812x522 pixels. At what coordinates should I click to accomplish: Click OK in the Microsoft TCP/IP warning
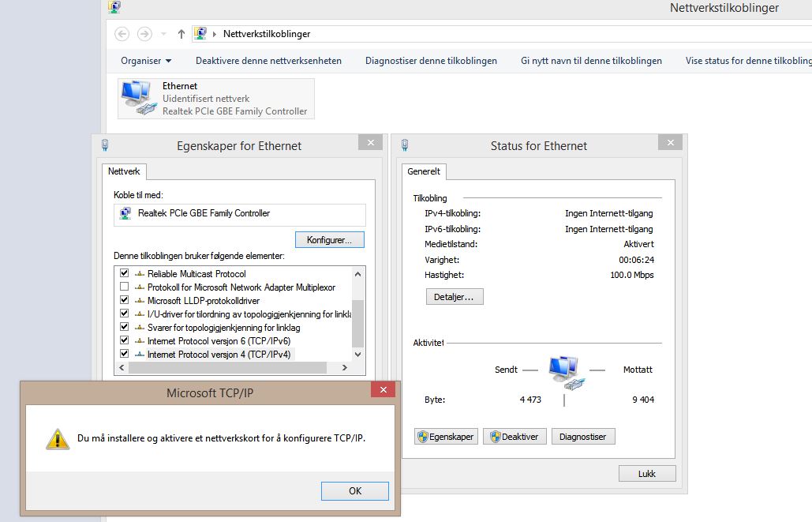[x=355, y=491]
